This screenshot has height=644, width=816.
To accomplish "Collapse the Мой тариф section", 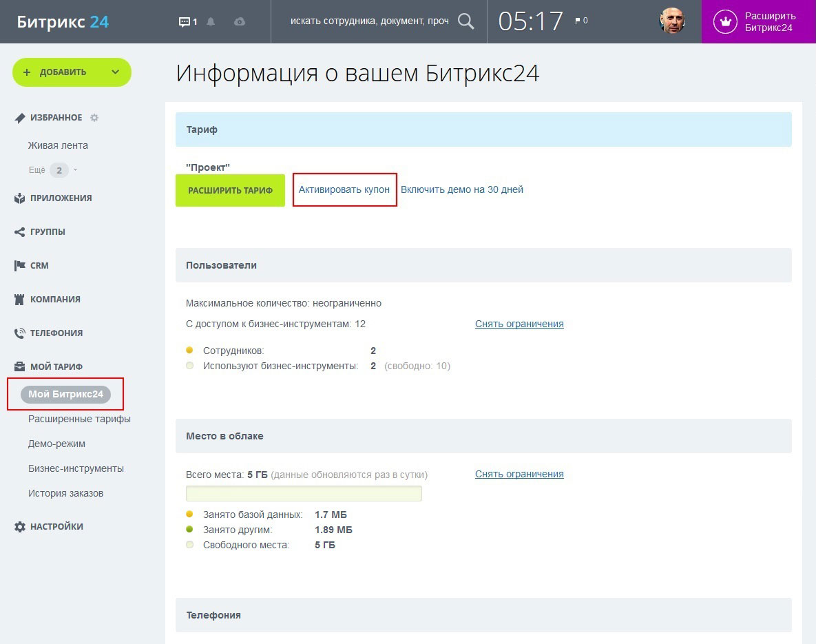I will tap(56, 366).
